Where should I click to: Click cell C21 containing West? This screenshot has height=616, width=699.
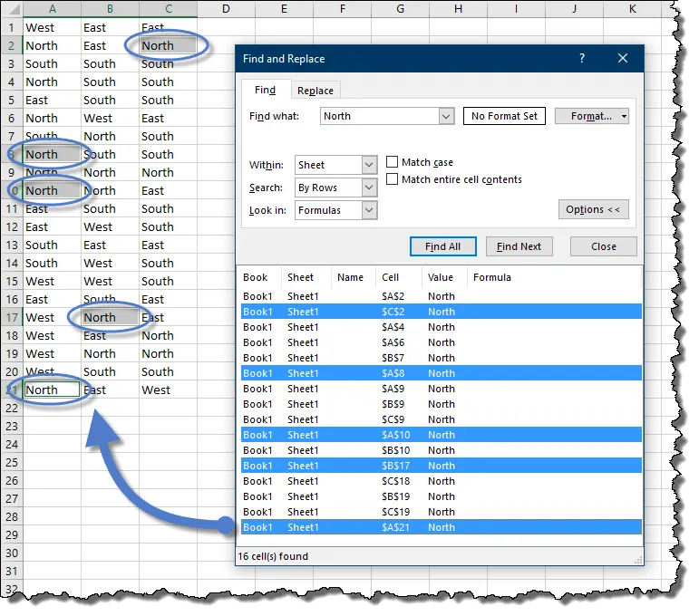coord(168,390)
